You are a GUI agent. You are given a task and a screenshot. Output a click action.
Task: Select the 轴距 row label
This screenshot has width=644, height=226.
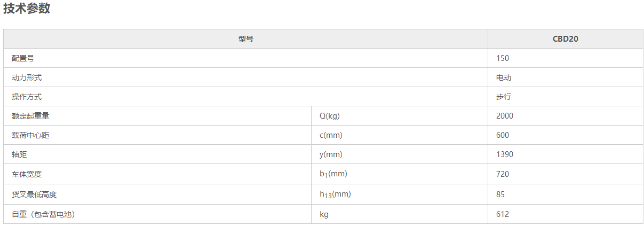(19, 154)
